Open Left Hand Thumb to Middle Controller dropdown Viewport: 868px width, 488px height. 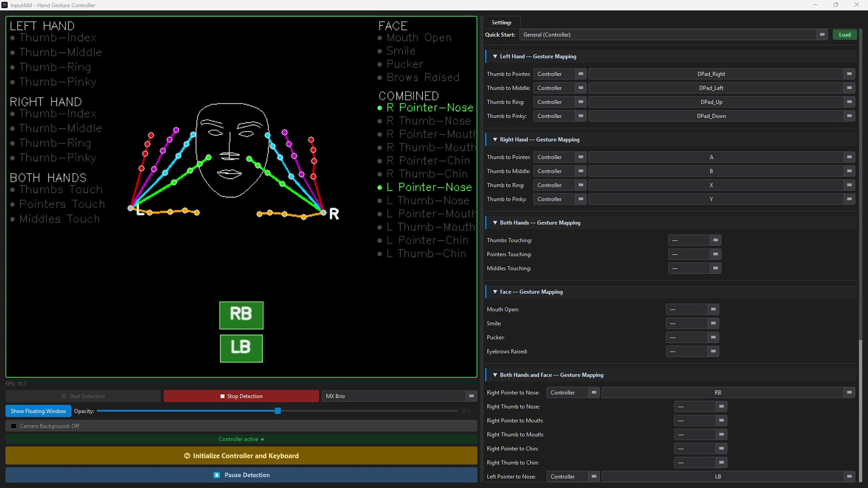tap(560, 88)
